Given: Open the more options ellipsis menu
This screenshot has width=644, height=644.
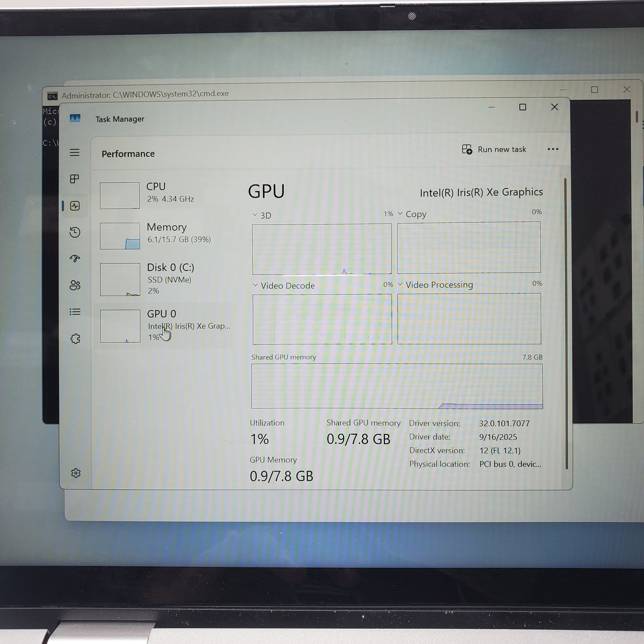Looking at the screenshot, I should 553,149.
